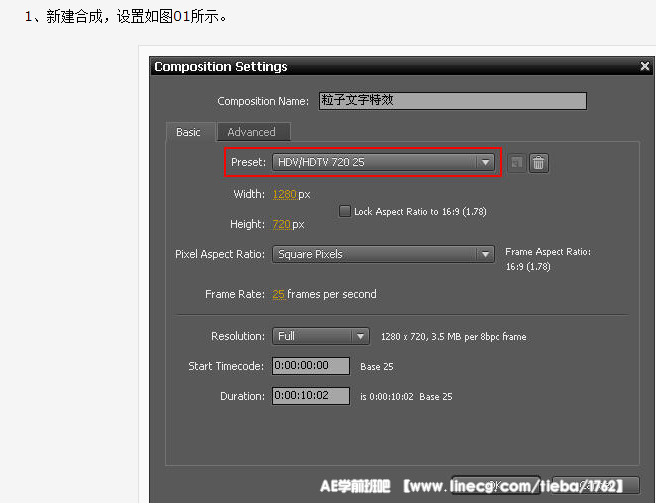Screen dimensions: 656x503
Task: Click the Frame Rate value 25
Action: 279,294
